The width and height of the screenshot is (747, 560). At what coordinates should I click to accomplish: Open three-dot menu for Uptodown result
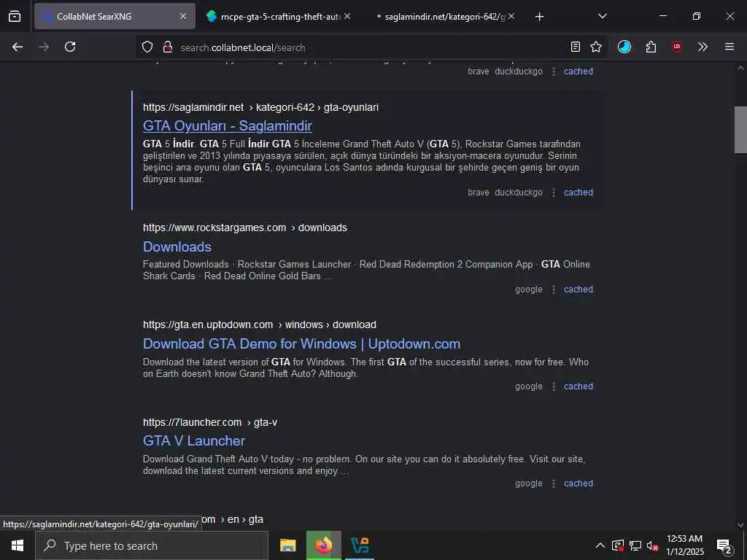click(554, 386)
